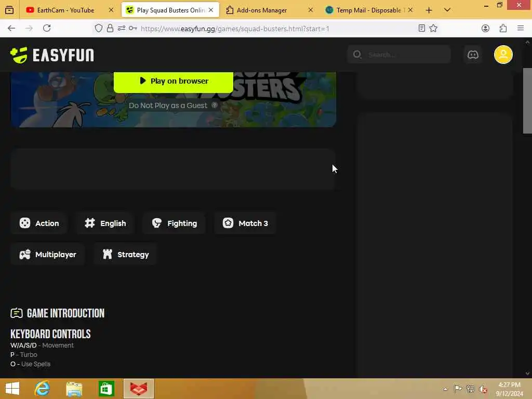Go to the EasyFun logo homepage
532x399 pixels.
(x=52, y=55)
